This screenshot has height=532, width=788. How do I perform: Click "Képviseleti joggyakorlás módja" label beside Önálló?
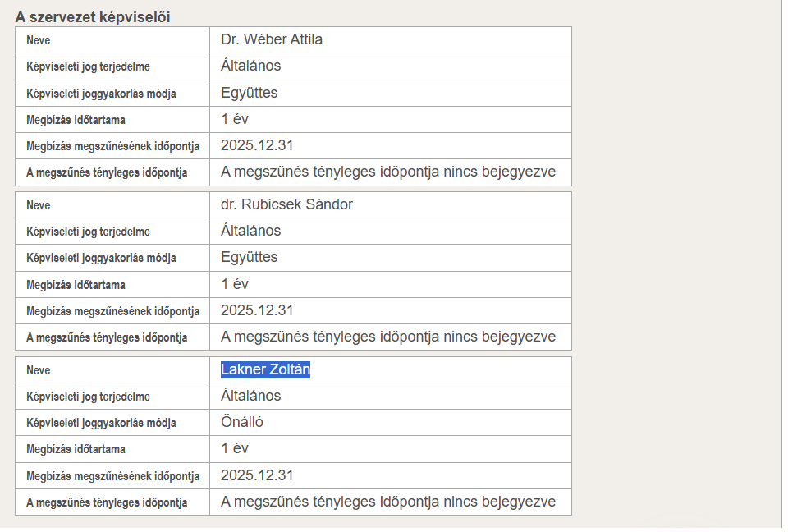pyautogui.click(x=101, y=423)
